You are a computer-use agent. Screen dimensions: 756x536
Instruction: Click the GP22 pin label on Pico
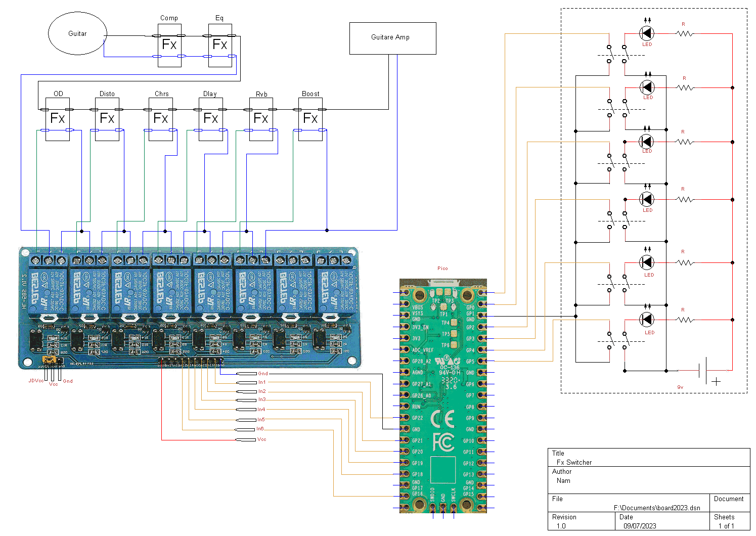(417, 418)
